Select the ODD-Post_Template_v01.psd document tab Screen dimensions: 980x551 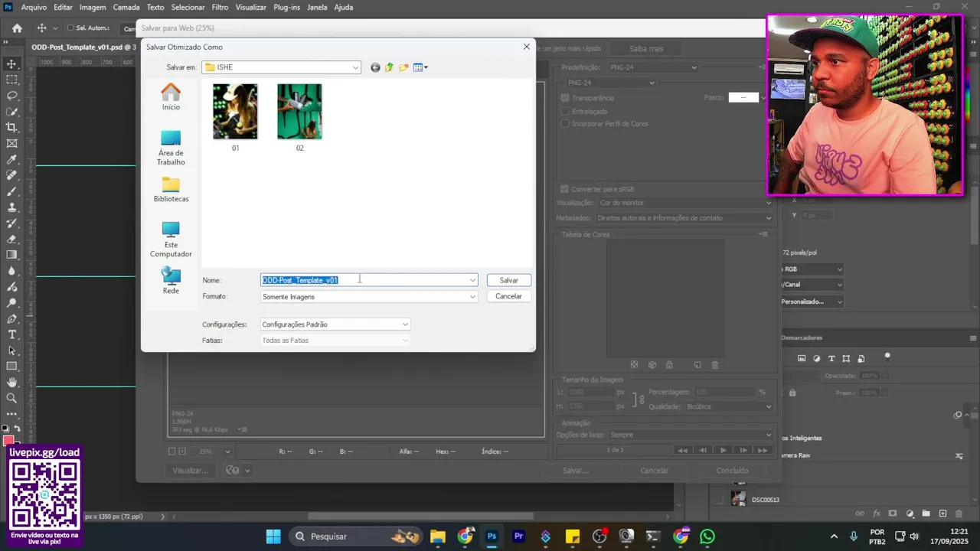pos(83,47)
